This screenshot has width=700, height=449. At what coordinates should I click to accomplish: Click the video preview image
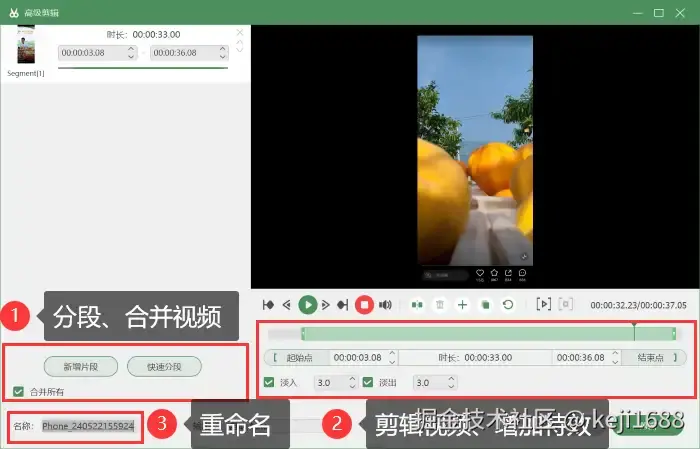pyautogui.click(x=475, y=151)
